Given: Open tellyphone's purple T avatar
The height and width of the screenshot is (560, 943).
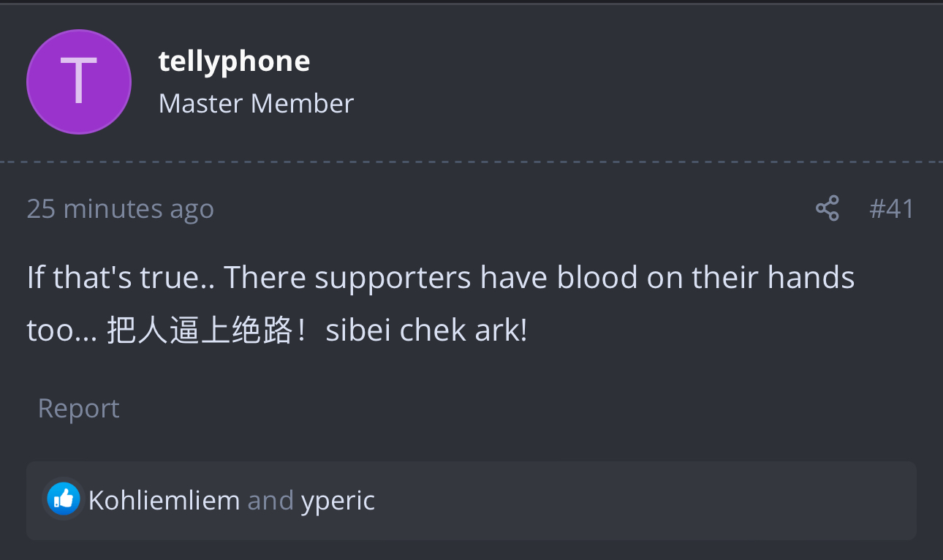Looking at the screenshot, I should click(x=79, y=82).
